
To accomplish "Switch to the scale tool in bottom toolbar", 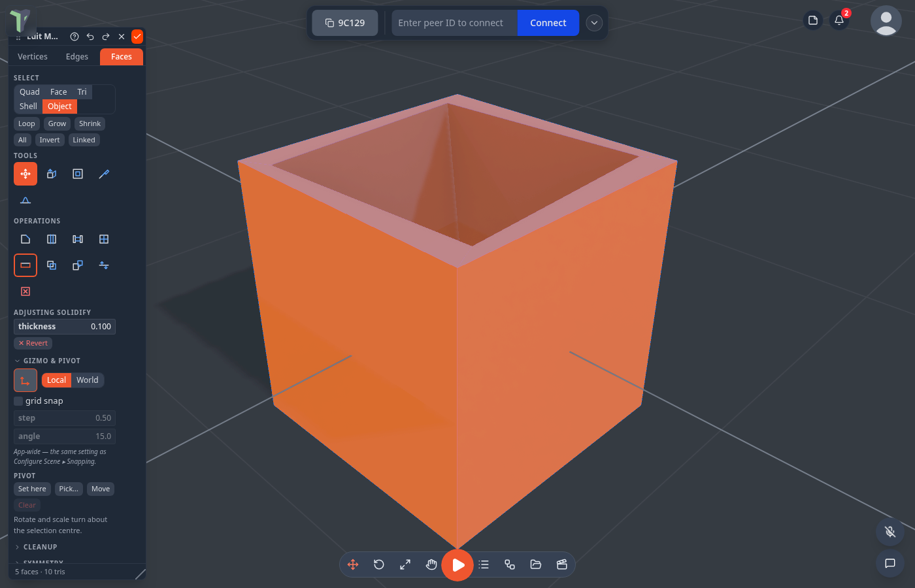I will pos(405,564).
